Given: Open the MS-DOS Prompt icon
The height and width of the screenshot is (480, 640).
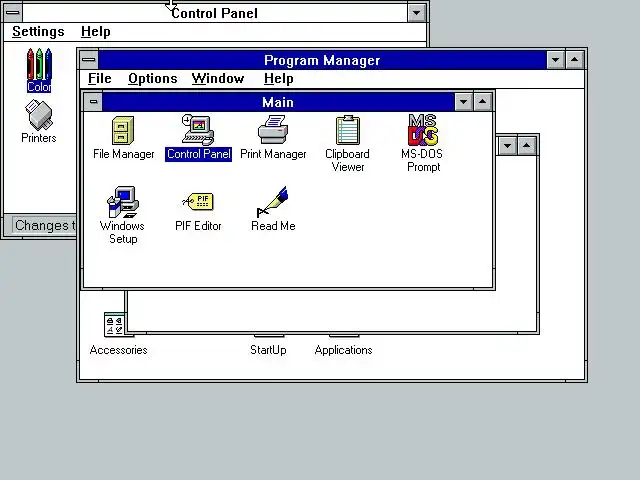Looking at the screenshot, I should tap(423, 131).
